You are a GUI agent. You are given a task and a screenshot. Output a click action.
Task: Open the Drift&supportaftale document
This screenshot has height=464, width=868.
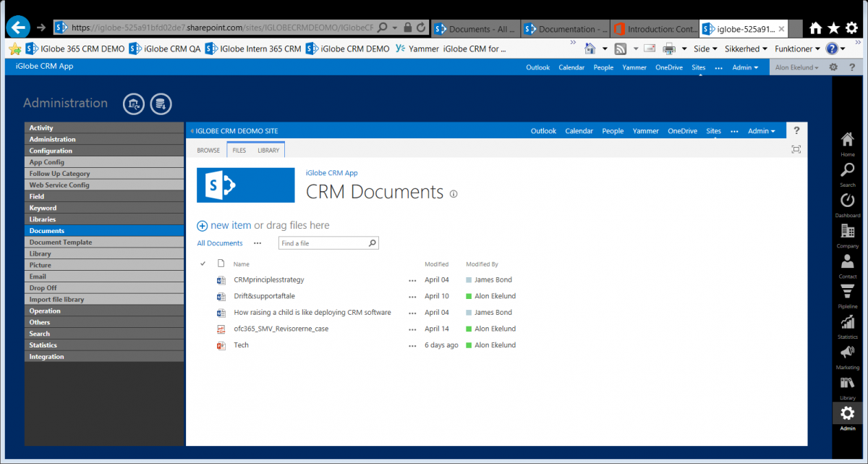(264, 296)
